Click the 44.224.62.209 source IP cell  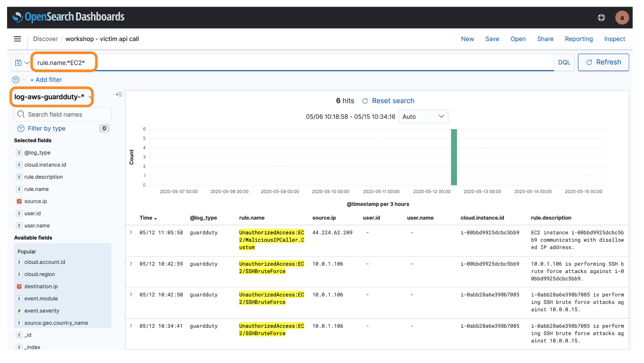click(332, 232)
